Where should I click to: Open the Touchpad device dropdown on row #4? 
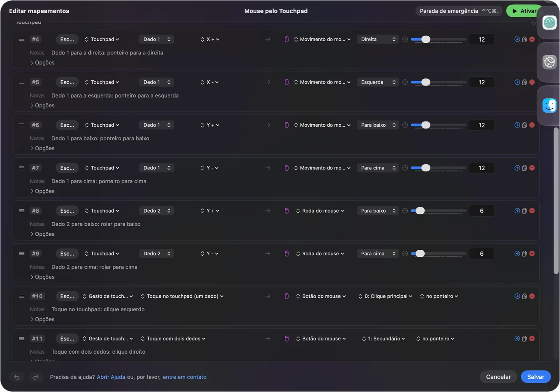(102, 39)
